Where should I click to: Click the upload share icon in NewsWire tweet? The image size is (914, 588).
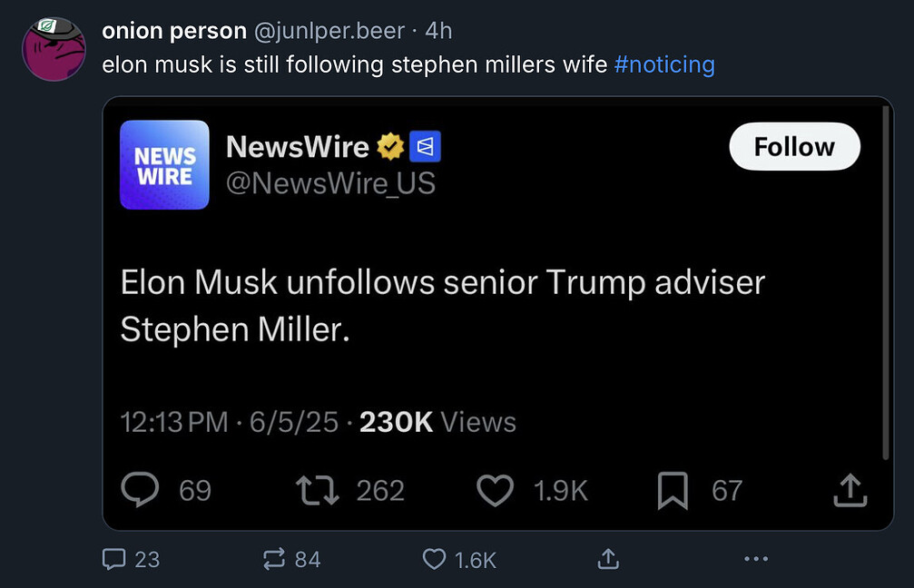tap(850, 491)
